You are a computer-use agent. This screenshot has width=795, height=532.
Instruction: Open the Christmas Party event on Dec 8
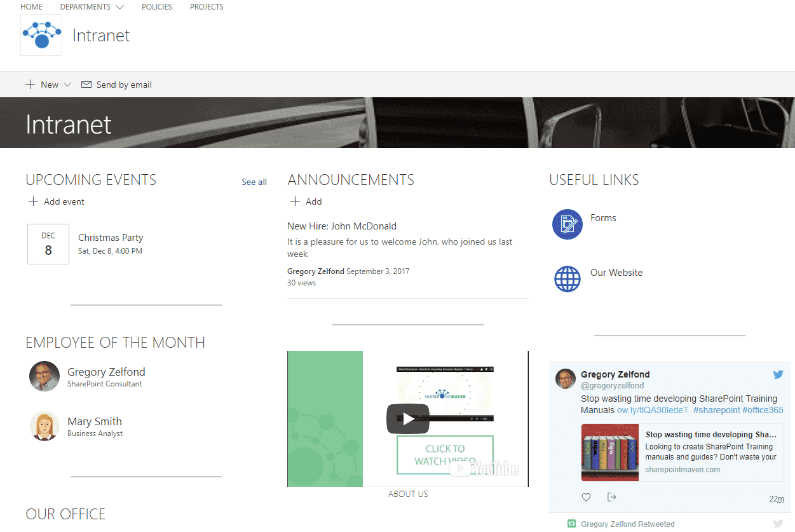click(110, 237)
